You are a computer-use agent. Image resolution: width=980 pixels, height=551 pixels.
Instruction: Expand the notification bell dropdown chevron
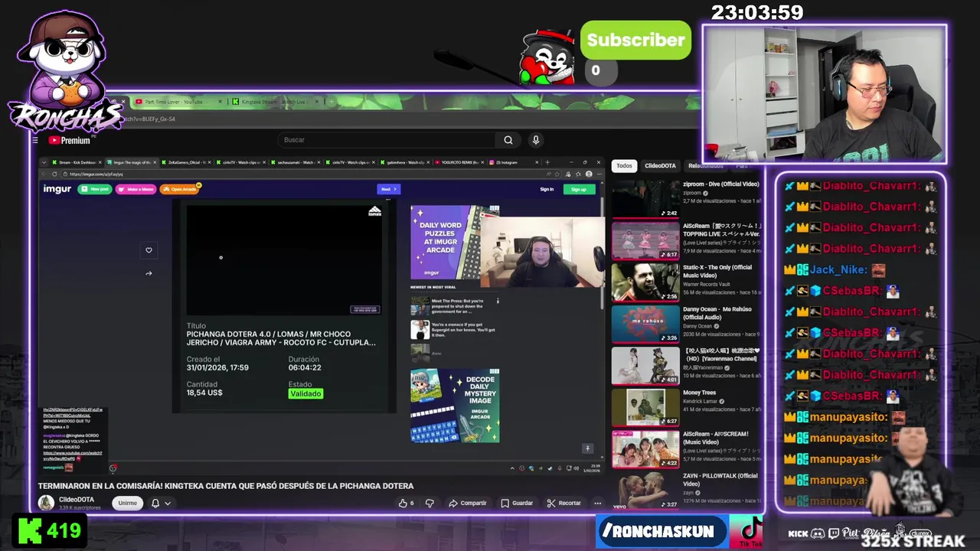168,503
